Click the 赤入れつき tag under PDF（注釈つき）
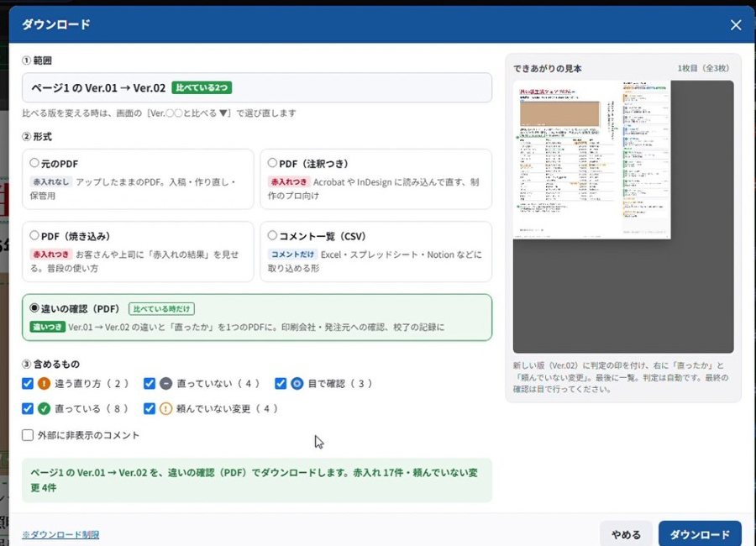 tap(289, 181)
